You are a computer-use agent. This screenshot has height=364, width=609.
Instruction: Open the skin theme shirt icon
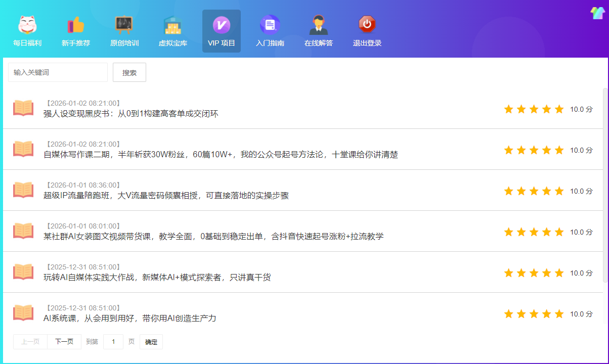tap(597, 13)
